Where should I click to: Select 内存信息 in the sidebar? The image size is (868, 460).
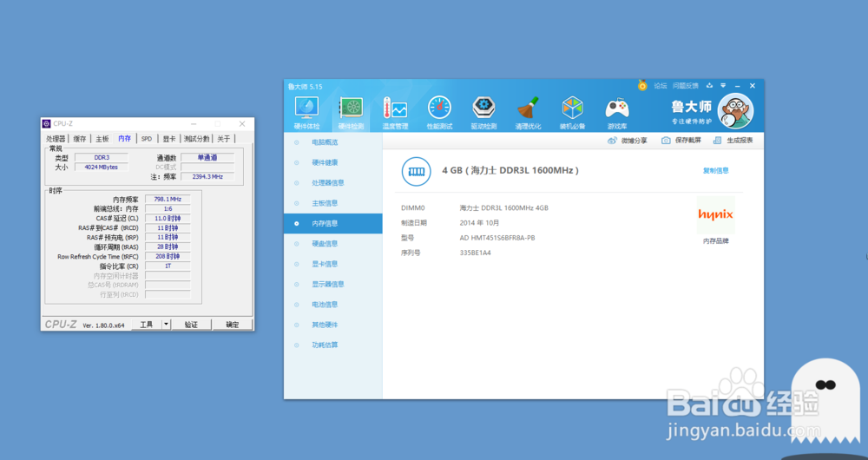332,224
